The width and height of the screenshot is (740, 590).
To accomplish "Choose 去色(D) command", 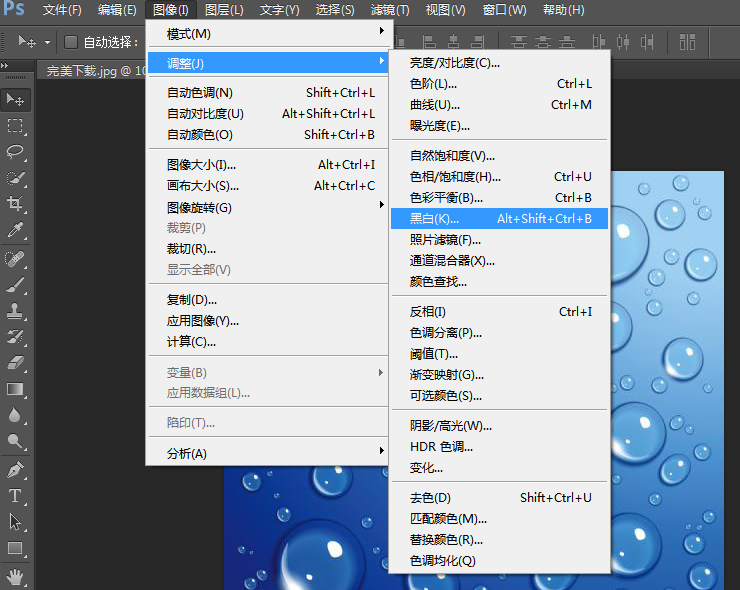I will point(499,497).
